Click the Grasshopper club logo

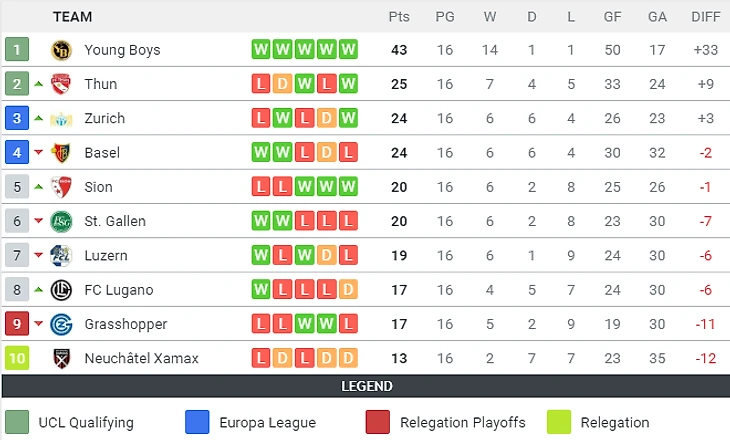(61, 324)
